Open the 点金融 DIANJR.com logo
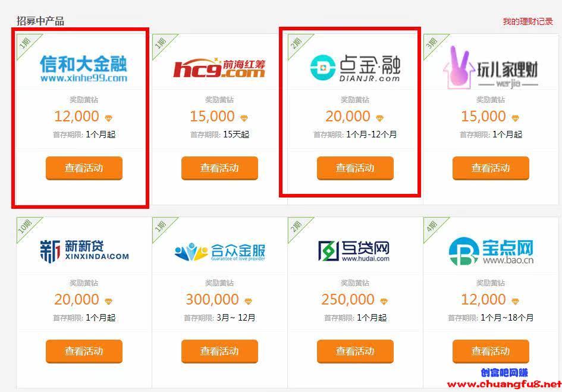The height and width of the screenshot is (392, 562). [355, 68]
